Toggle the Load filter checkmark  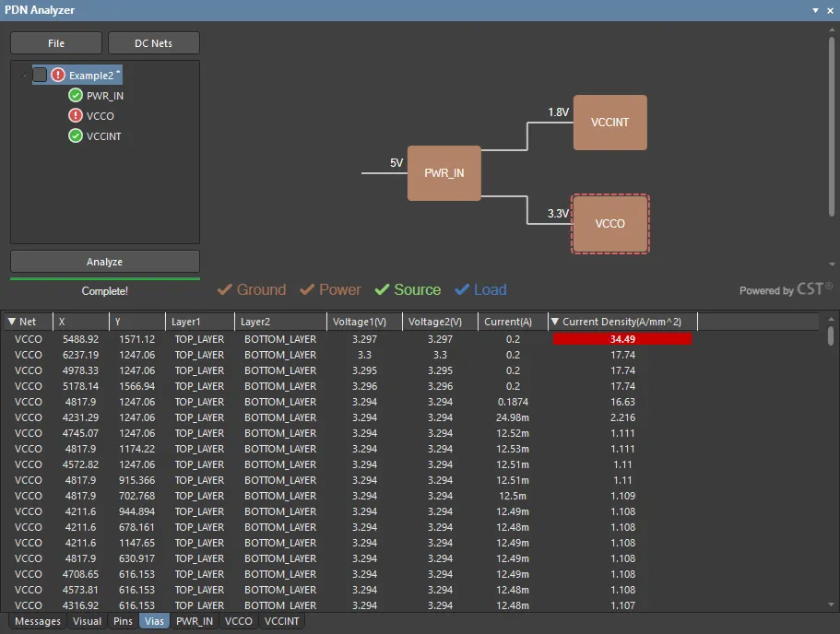(x=462, y=289)
